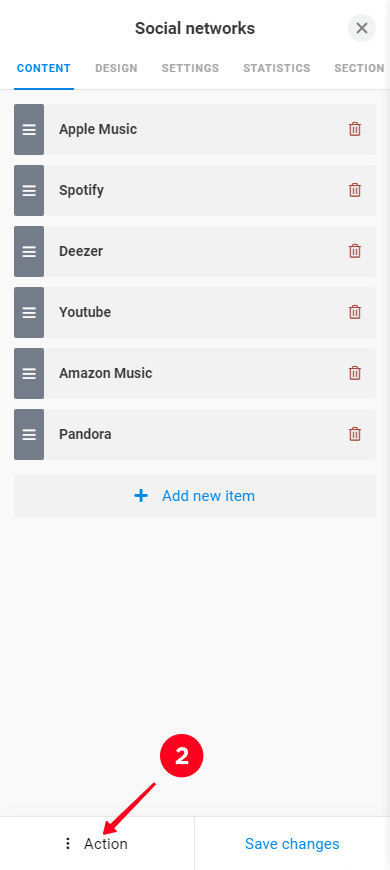Click the Deezer reorder handle
The height and width of the screenshot is (870, 390).
click(29, 251)
